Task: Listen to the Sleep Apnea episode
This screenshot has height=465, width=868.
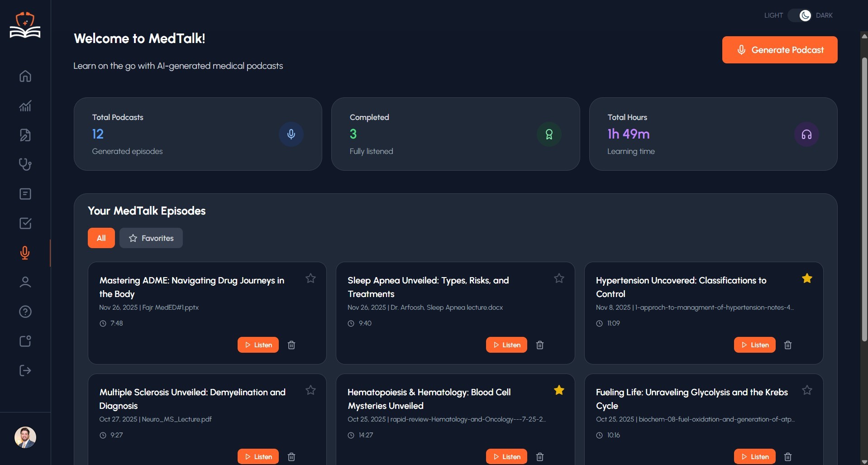Action: coord(506,345)
